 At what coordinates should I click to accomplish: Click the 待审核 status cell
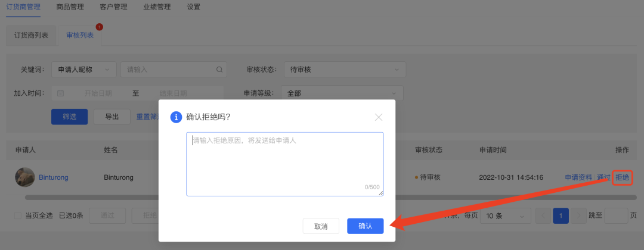click(428, 177)
